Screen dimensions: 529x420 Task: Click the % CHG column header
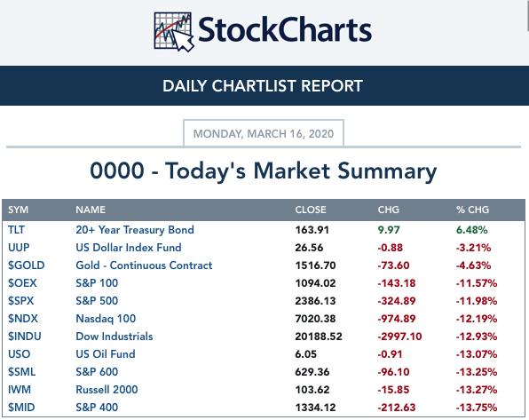(x=472, y=210)
